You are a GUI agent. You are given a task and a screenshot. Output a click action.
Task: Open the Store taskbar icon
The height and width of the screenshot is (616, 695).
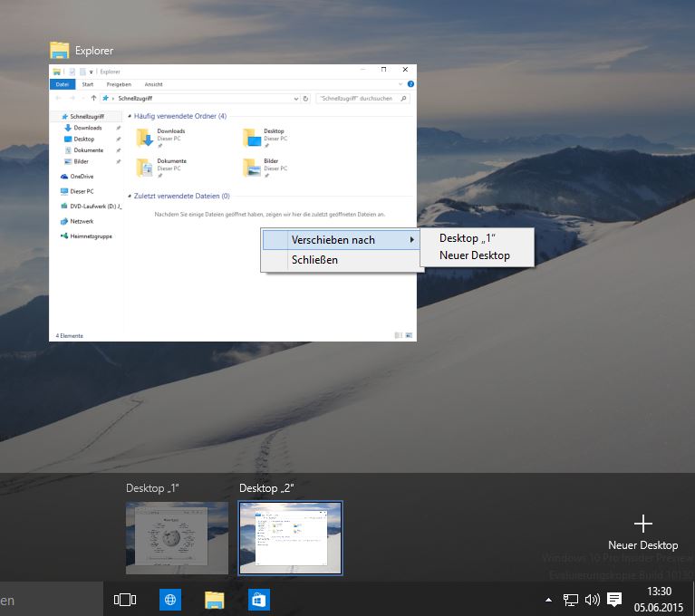259,600
